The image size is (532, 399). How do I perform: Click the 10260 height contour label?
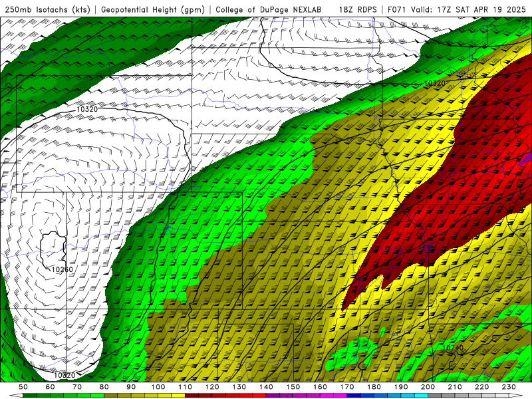tap(62, 270)
